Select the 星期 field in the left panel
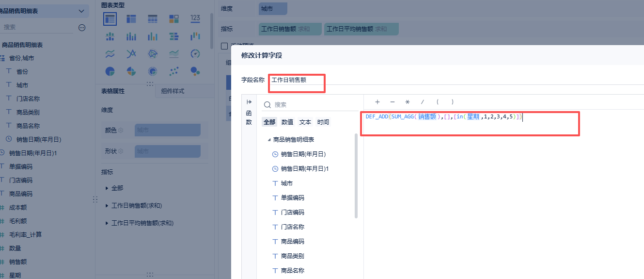Viewport: 644px width, 279px height. pos(15,275)
